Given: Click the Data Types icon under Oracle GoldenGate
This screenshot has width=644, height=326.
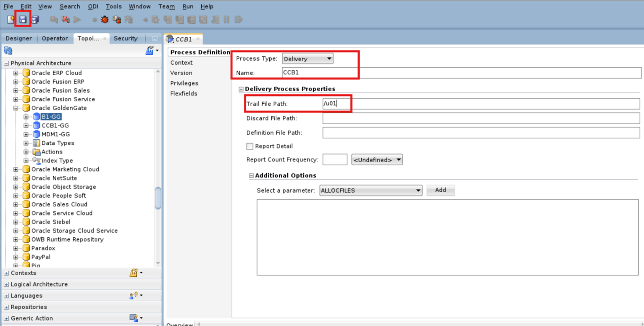Looking at the screenshot, I should (37, 143).
